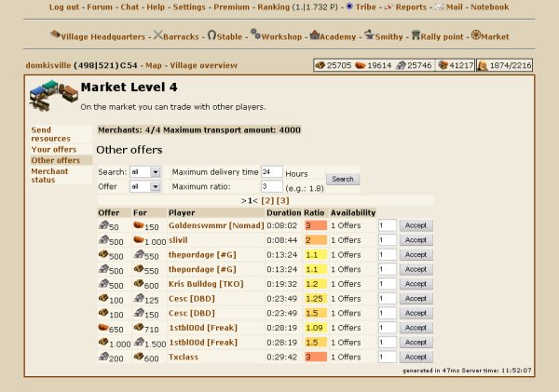Focus the Maximum delivery time field

pyautogui.click(x=271, y=172)
